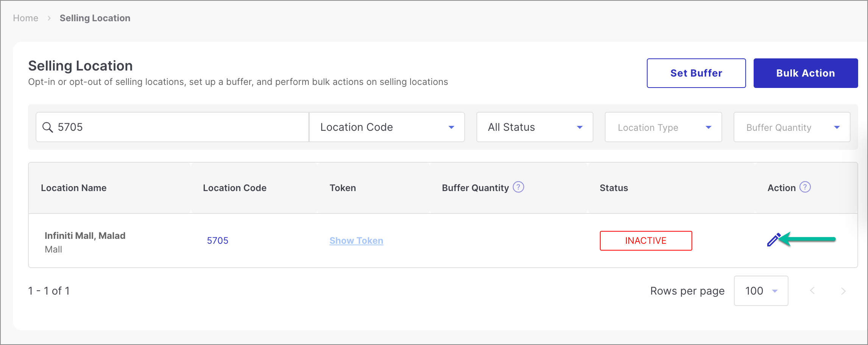Click the '1 - 1 of 1' pagination text
The width and height of the screenshot is (868, 345).
[x=49, y=291]
